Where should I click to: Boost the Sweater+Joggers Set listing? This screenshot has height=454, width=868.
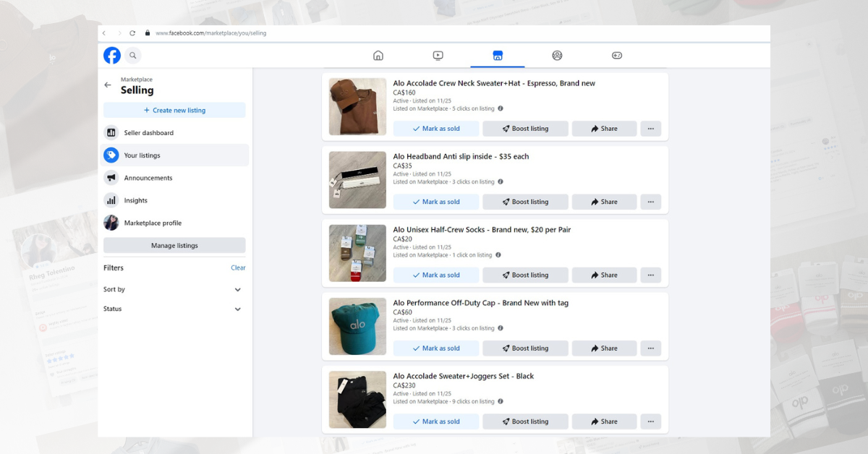coord(525,421)
